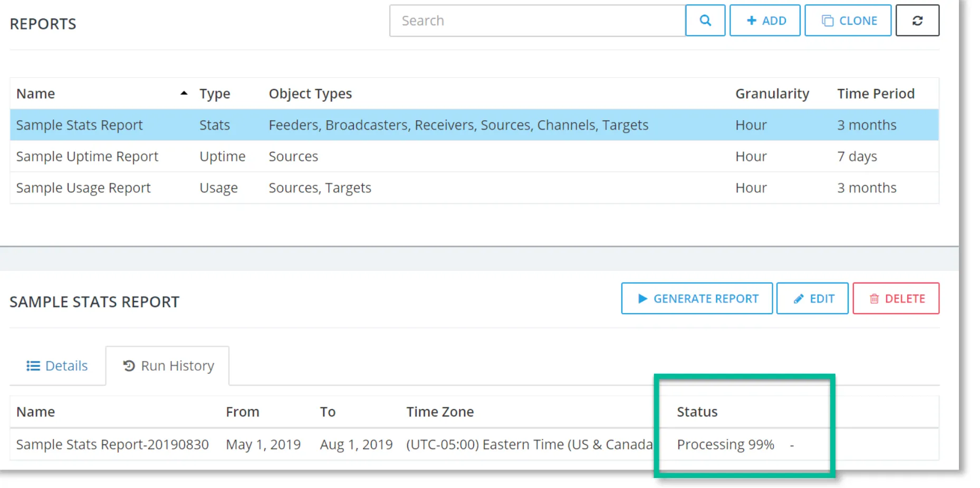Focus the reports Search field
The height and width of the screenshot is (488, 980).
click(537, 21)
